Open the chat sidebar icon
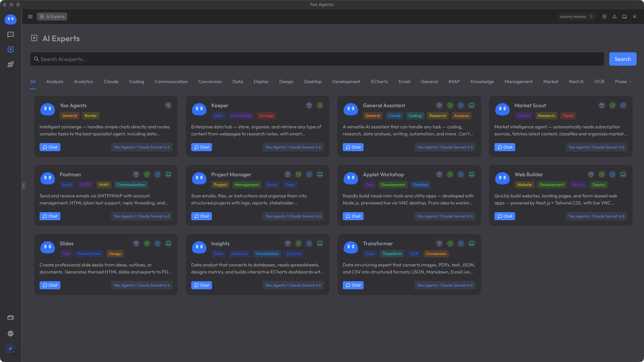This screenshot has height=362, width=644. click(x=11, y=35)
